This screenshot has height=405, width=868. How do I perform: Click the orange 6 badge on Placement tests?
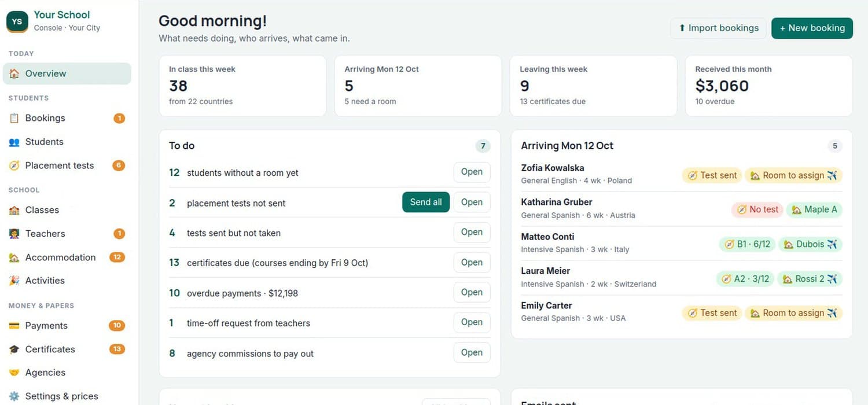[119, 165]
